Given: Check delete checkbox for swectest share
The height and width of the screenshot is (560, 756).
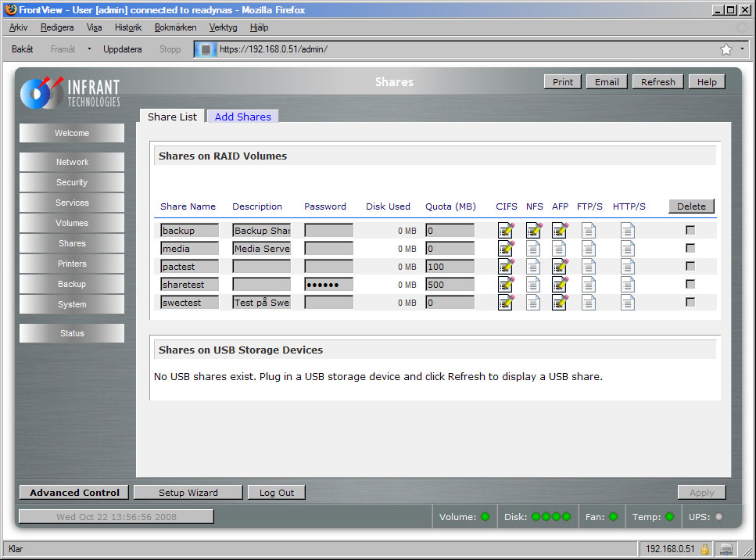Looking at the screenshot, I should pos(690,302).
